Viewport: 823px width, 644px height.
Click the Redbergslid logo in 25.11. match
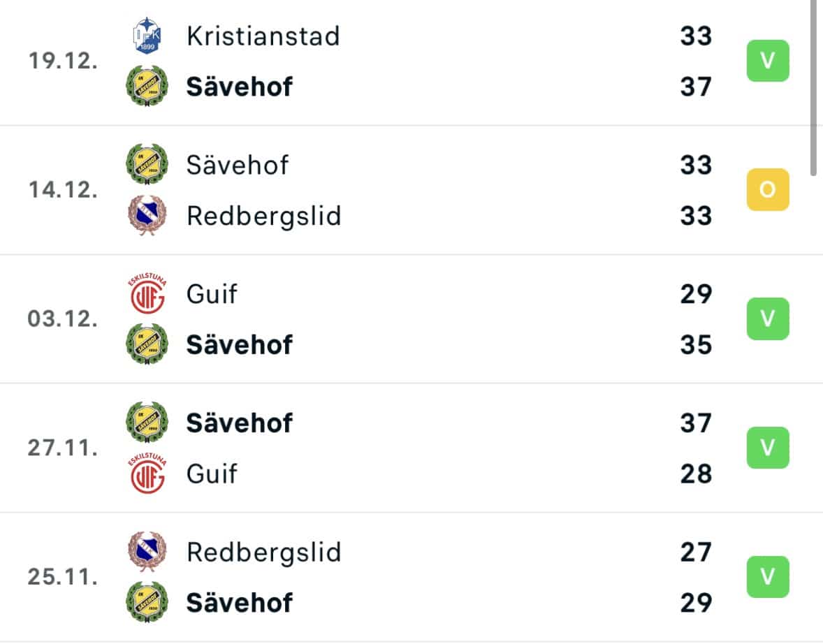(x=147, y=552)
